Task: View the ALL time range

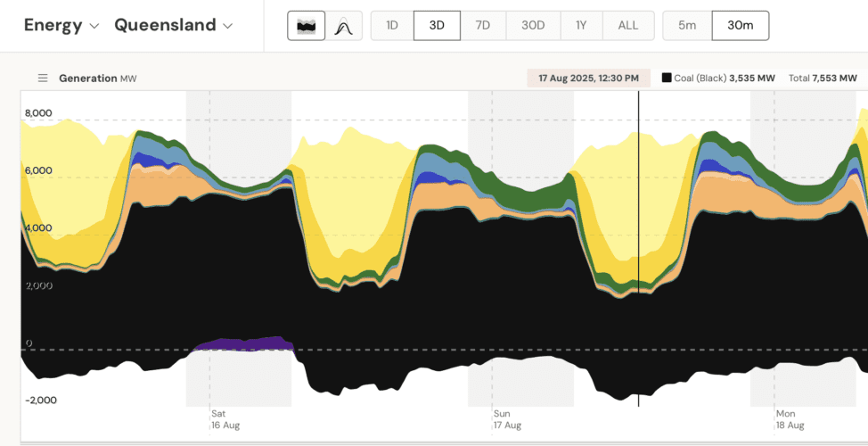Action: 627,26
